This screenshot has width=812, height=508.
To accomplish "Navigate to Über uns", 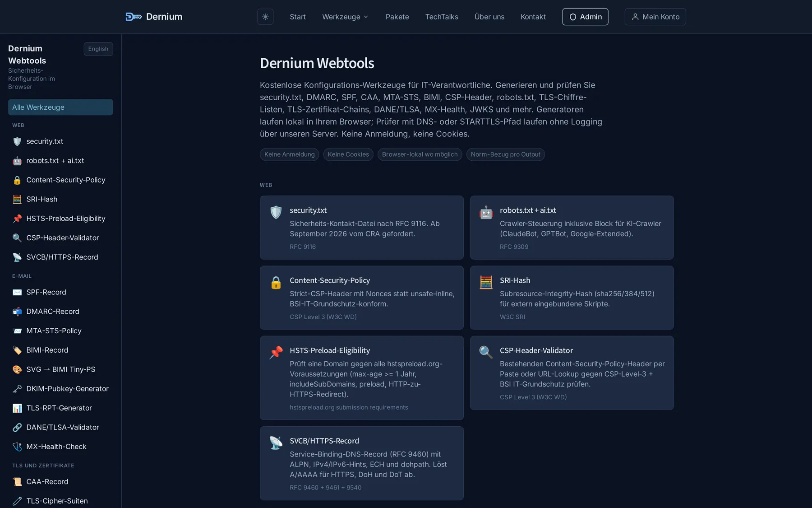I will coord(489,17).
